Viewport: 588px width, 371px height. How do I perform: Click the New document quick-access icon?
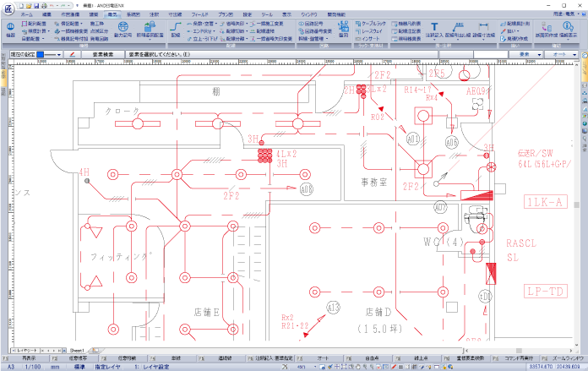[21, 6]
